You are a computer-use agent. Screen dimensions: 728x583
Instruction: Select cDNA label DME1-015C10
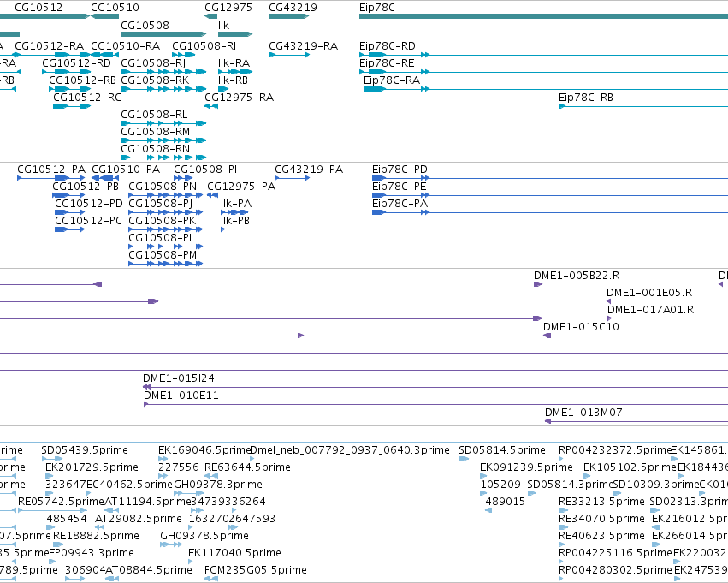pos(581,328)
